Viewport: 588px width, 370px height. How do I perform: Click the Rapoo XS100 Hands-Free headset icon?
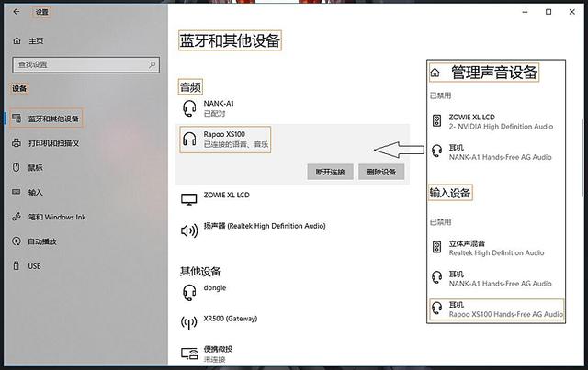point(437,308)
